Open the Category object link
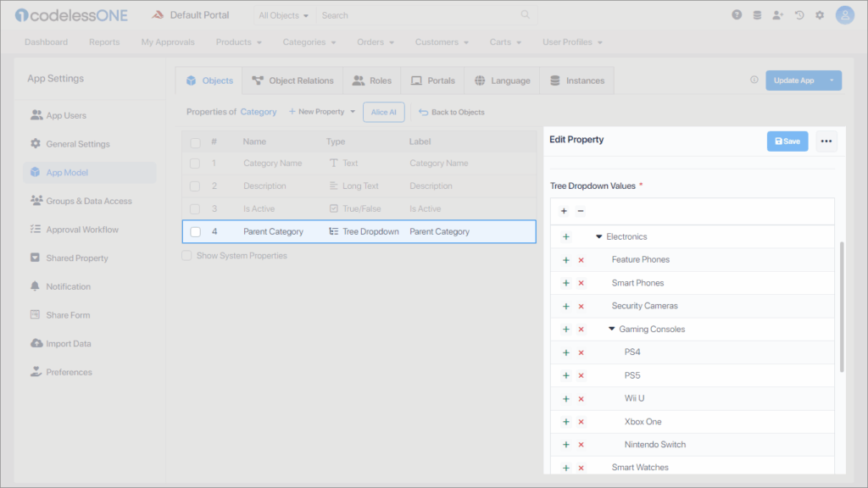The width and height of the screenshot is (868, 488). click(x=258, y=112)
